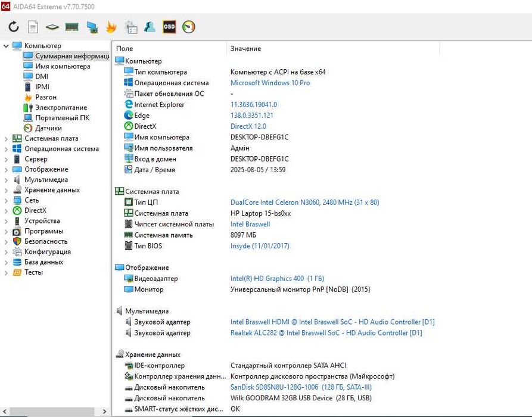This screenshot has height=417, width=532.
Task: Open the Intel Braswell chipset link
Action: tap(250, 224)
